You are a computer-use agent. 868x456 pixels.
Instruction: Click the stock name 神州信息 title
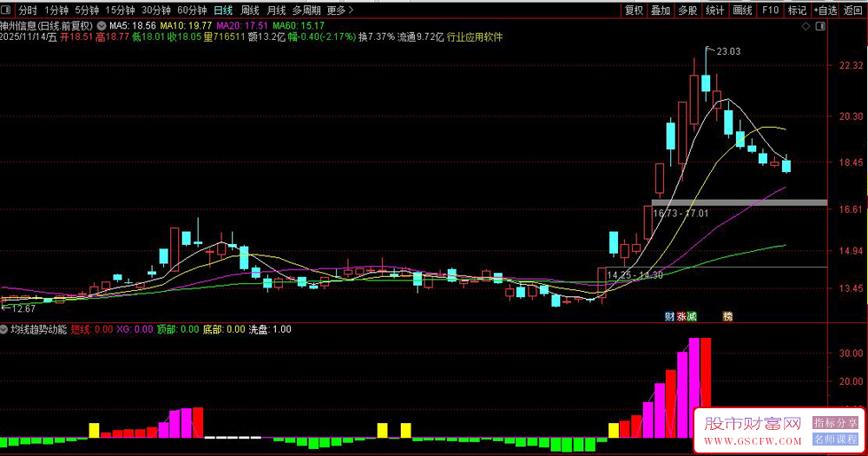pyautogui.click(x=17, y=25)
